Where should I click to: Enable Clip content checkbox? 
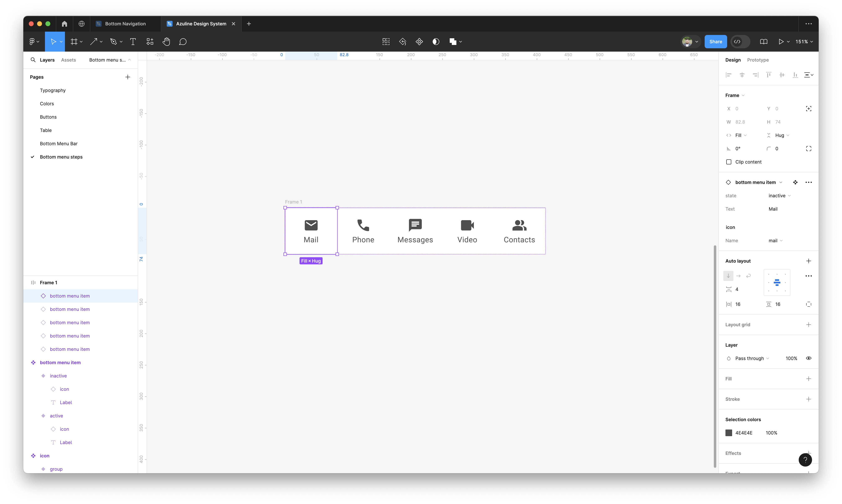tap(729, 162)
